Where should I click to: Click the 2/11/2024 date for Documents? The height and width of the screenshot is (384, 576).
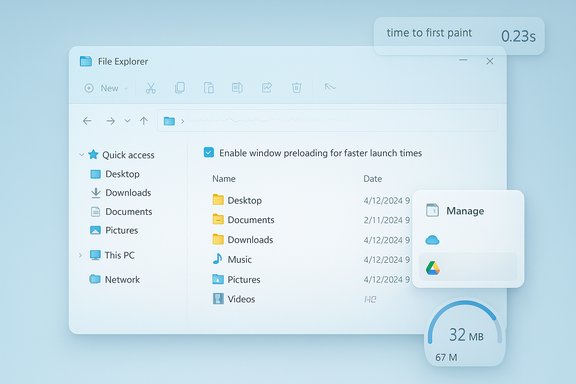tap(386, 220)
